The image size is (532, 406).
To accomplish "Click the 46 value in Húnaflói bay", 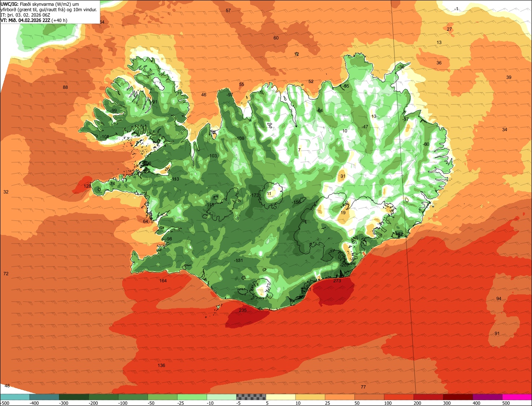I will [x=204, y=95].
